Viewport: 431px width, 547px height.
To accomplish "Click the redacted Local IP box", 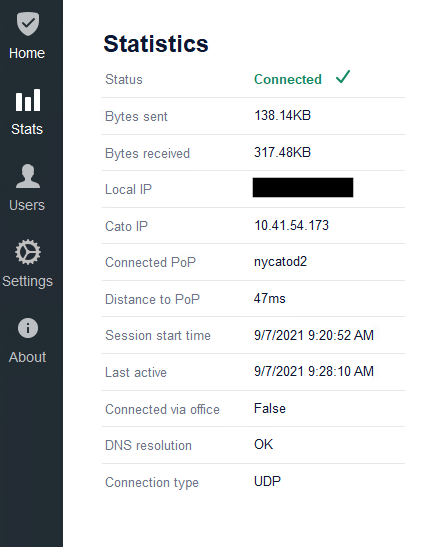I will 303,187.
